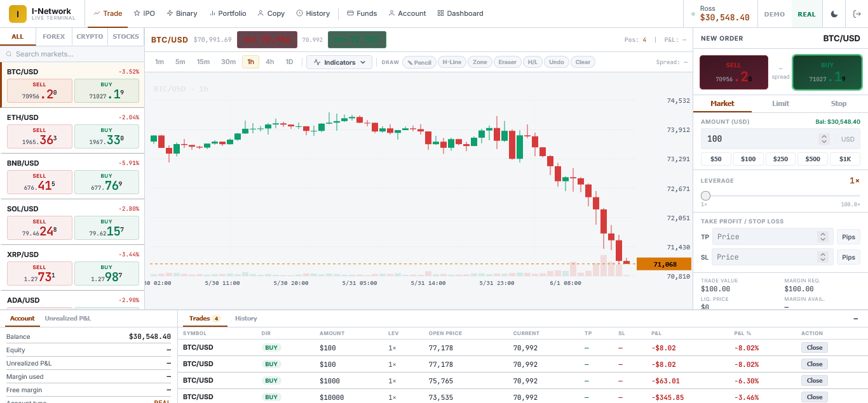Select the Eraser draw tool
Viewport: 868px width, 403px height.
tap(508, 62)
